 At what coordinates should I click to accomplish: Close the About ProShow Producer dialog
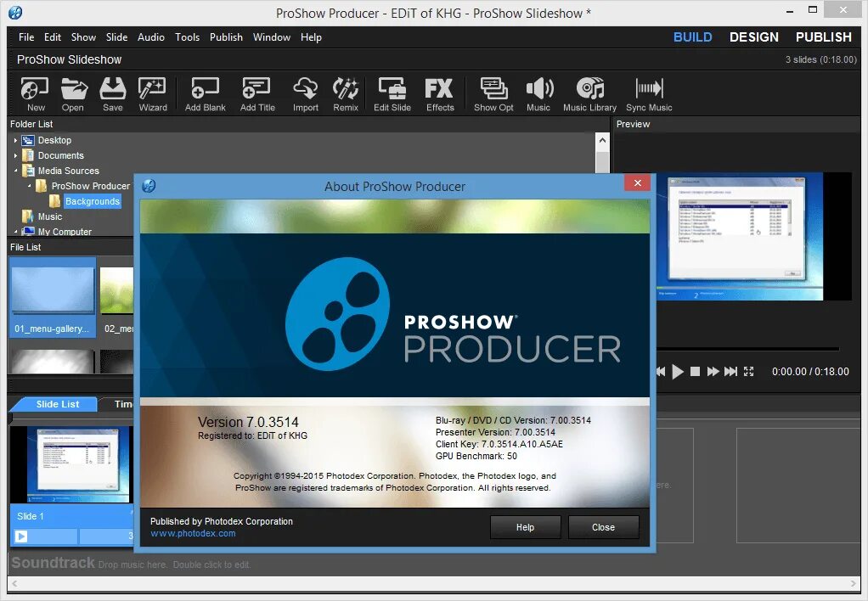coord(637,183)
